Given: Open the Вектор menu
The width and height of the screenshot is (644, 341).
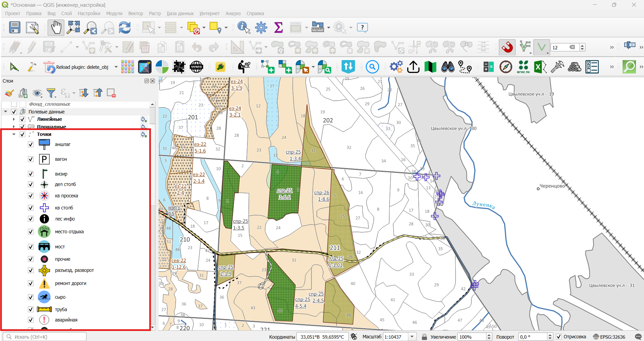Looking at the screenshot, I should tap(135, 13).
